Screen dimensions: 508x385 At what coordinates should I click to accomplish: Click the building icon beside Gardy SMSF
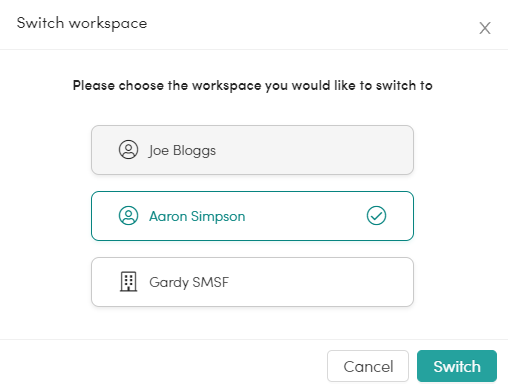tap(128, 282)
